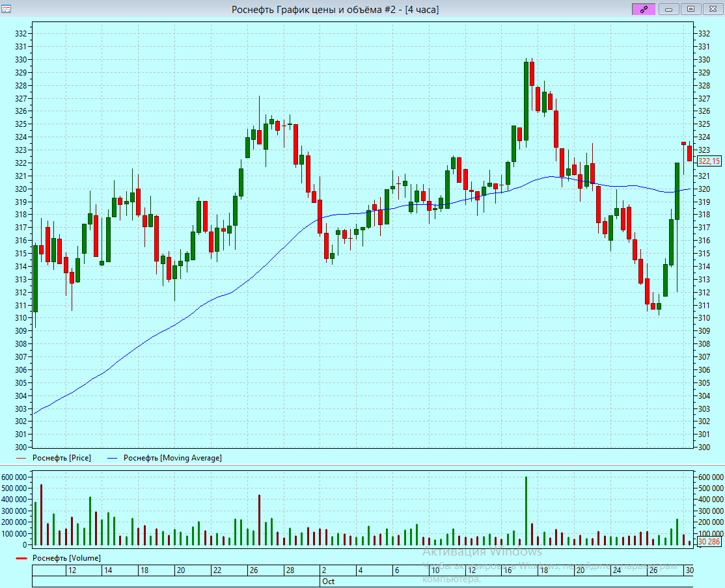The height and width of the screenshot is (588, 725).
Task: Close the Роснефть chart window
Action: pyautogui.click(x=713, y=9)
